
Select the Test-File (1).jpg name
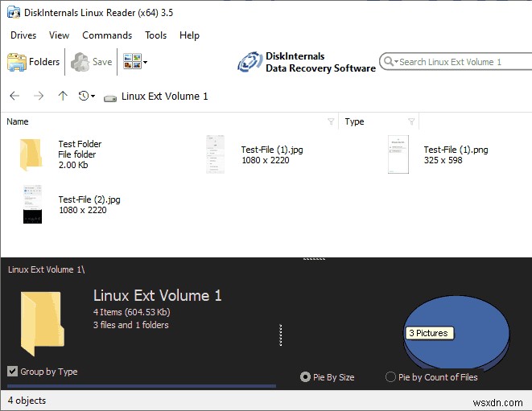pyautogui.click(x=272, y=150)
